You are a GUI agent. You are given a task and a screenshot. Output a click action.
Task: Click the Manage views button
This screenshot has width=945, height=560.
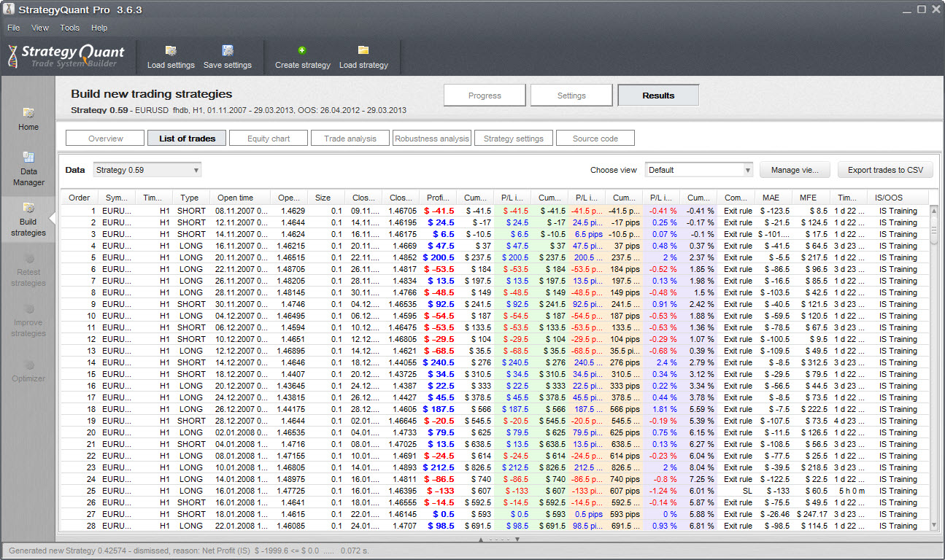coord(795,170)
